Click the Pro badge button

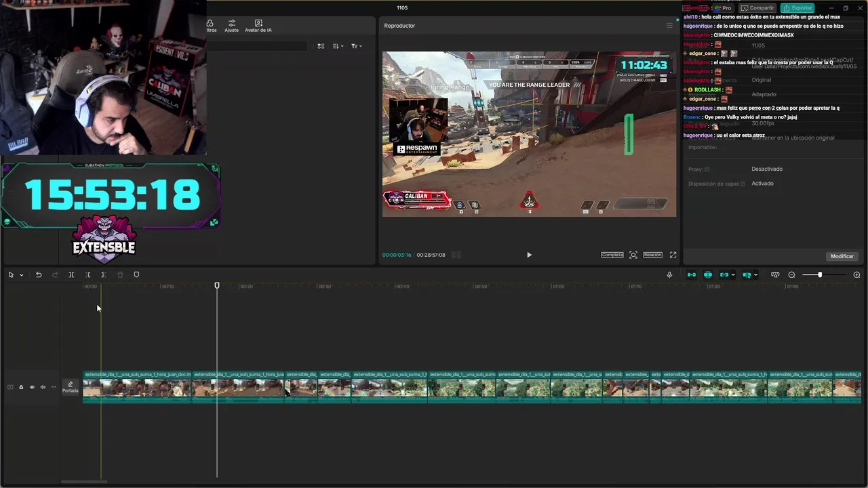725,8
